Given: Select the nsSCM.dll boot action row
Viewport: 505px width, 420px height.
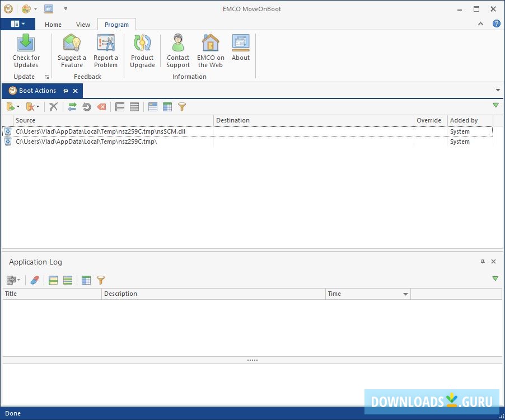Looking at the screenshot, I should (x=247, y=131).
